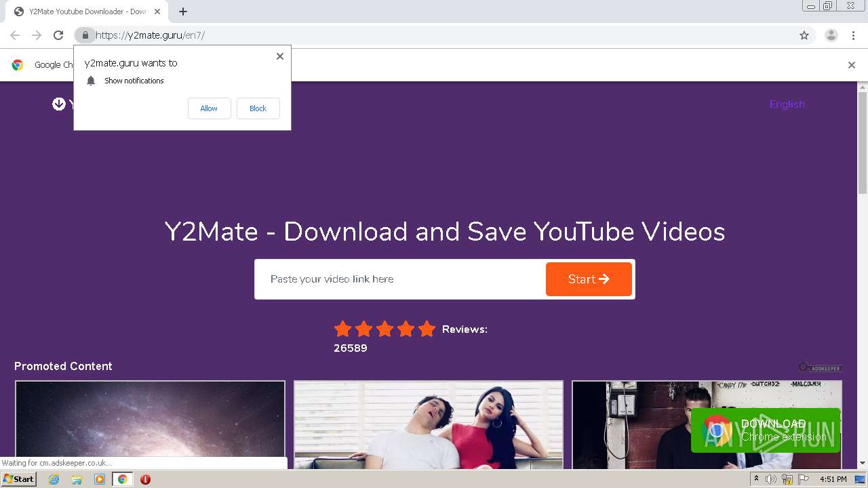Click the Google Chrome icon in info bar
The height and width of the screenshot is (488, 868).
click(x=18, y=65)
